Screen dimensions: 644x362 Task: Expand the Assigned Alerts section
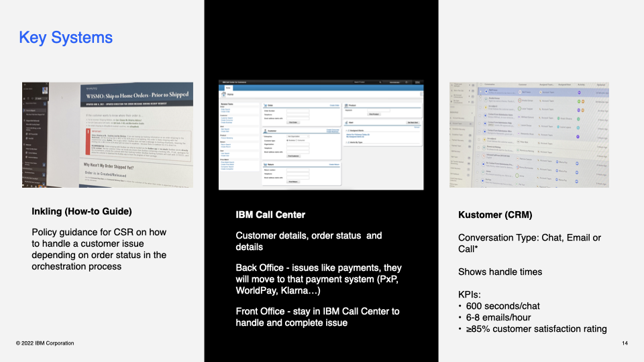click(347, 131)
